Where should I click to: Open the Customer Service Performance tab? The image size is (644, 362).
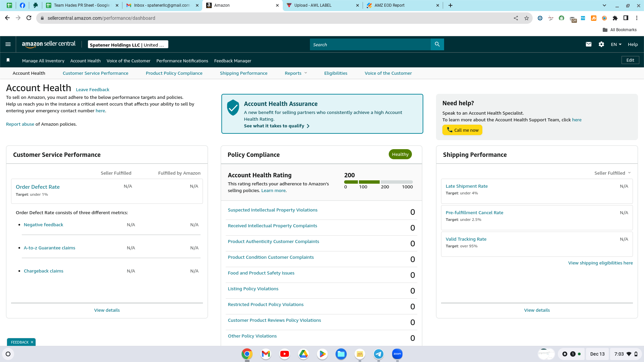[96, 73]
